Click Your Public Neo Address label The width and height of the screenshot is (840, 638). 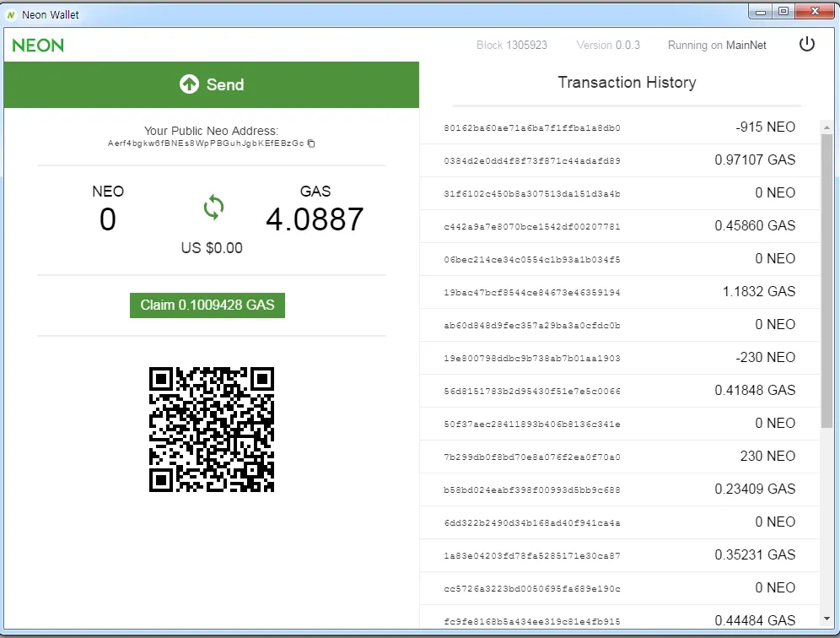tap(211, 131)
